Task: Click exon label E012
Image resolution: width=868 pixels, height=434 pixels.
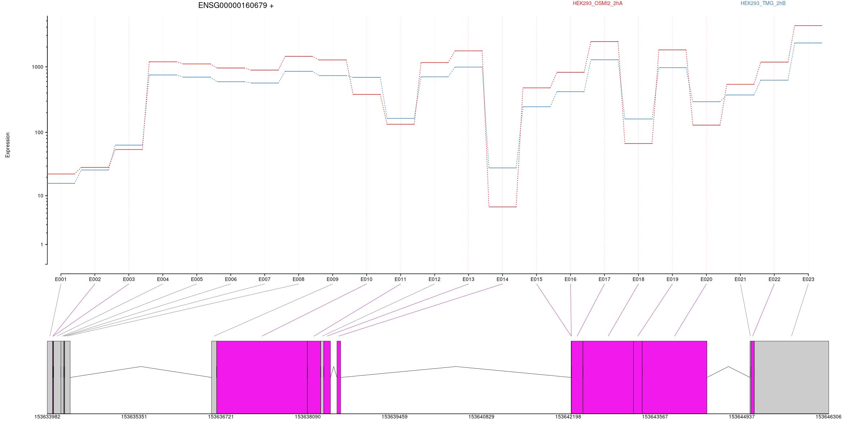Action: [434, 279]
